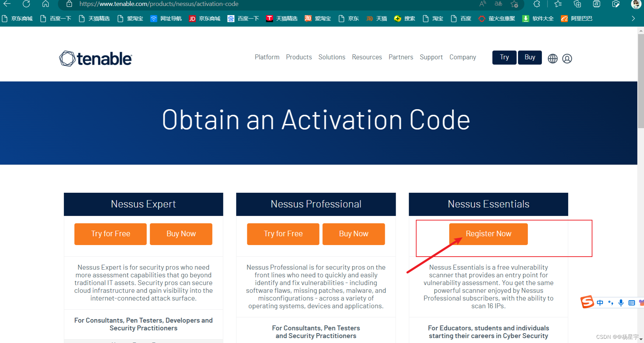The width and height of the screenshot is (644, 343).
Task: Click the Tenable logo
Action: pyautogui.click(x=95, y=59)
